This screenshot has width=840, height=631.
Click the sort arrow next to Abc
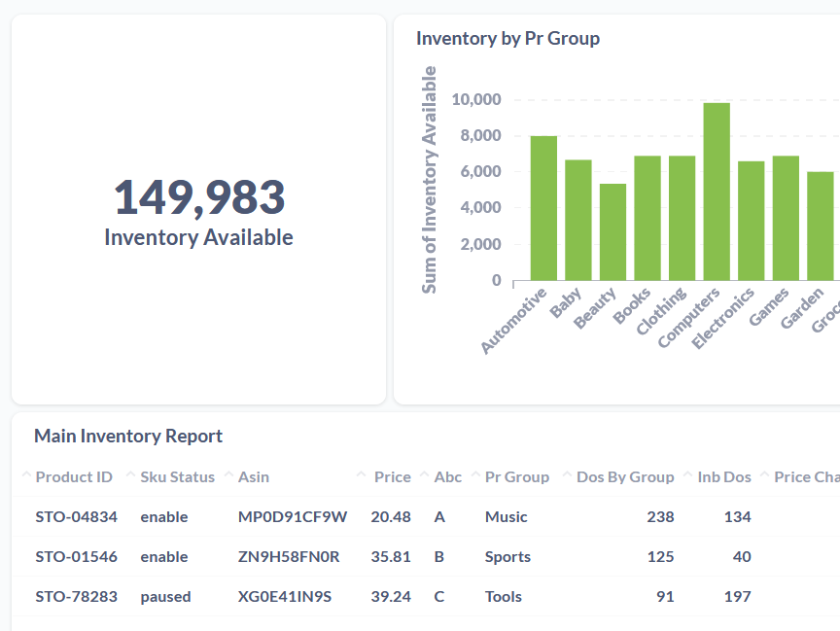[425, 475]
